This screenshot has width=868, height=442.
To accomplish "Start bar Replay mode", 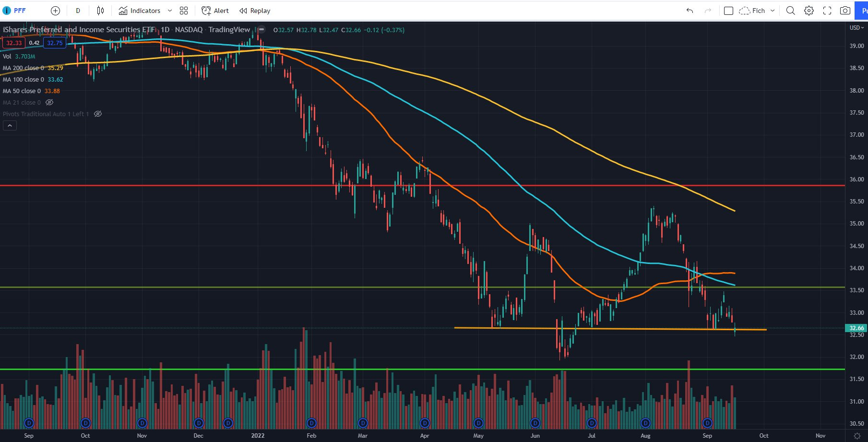I will point(255,11).
